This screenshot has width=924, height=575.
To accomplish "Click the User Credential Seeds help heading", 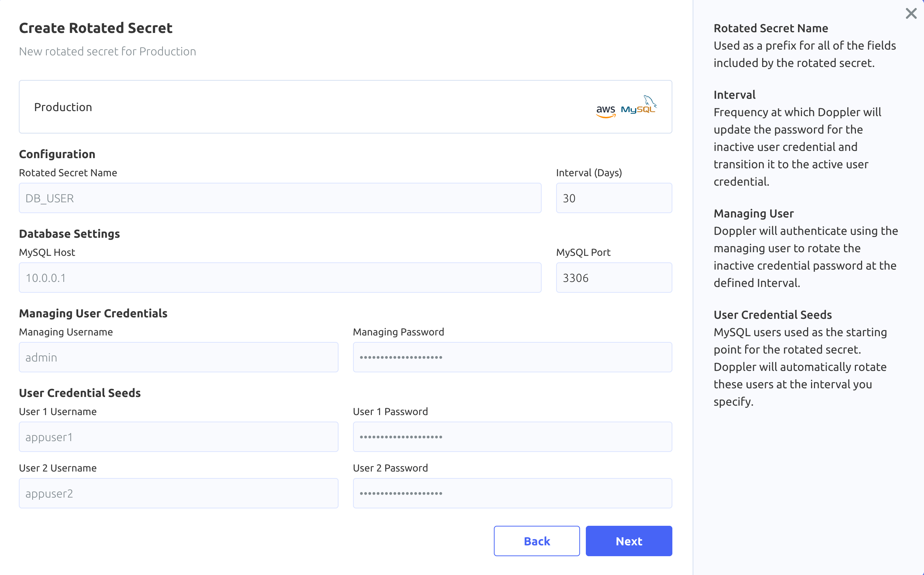I will [772, 314].
